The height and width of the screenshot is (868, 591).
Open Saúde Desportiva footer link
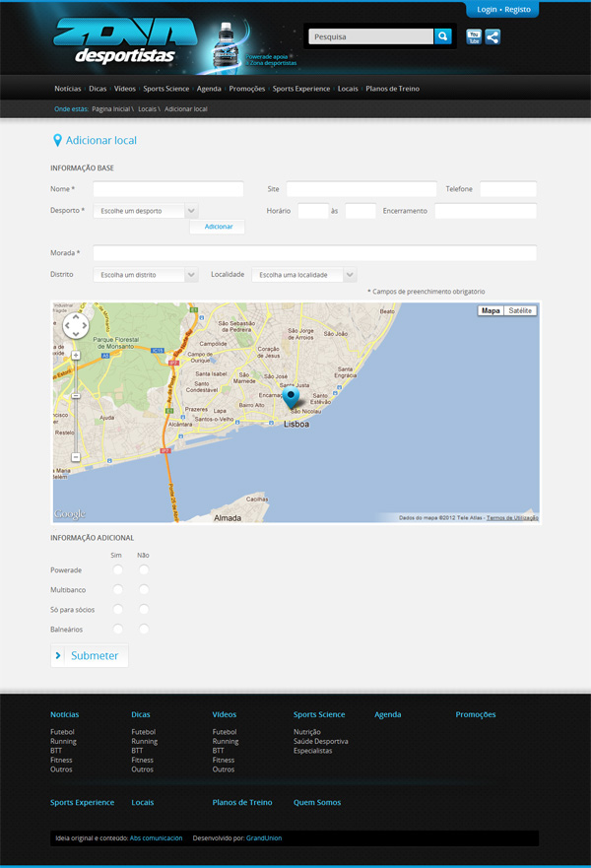point(321,741)
